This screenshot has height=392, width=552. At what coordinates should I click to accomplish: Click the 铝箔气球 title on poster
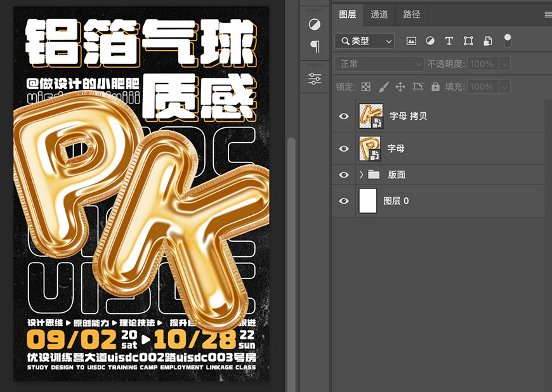[x=141, y=42]
